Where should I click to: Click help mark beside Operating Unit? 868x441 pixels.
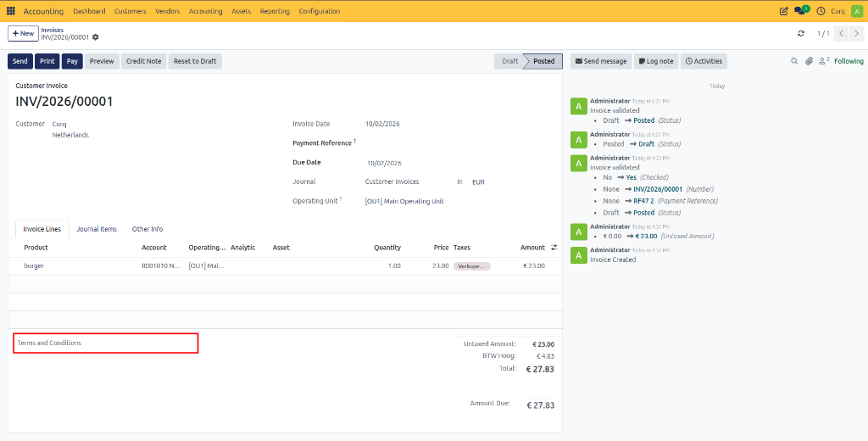(x=341, y=199)
